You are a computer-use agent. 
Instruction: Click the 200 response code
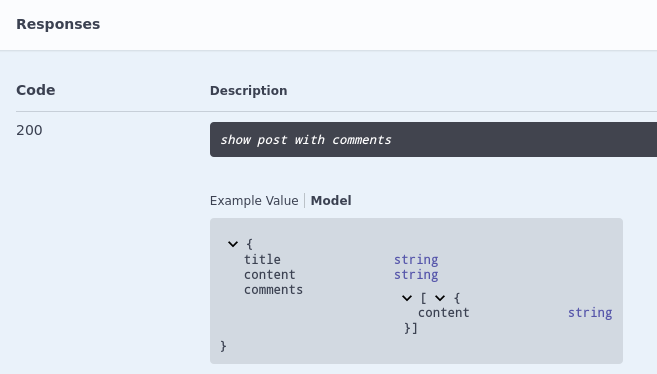pyautogui.click(x=29, y=130)
